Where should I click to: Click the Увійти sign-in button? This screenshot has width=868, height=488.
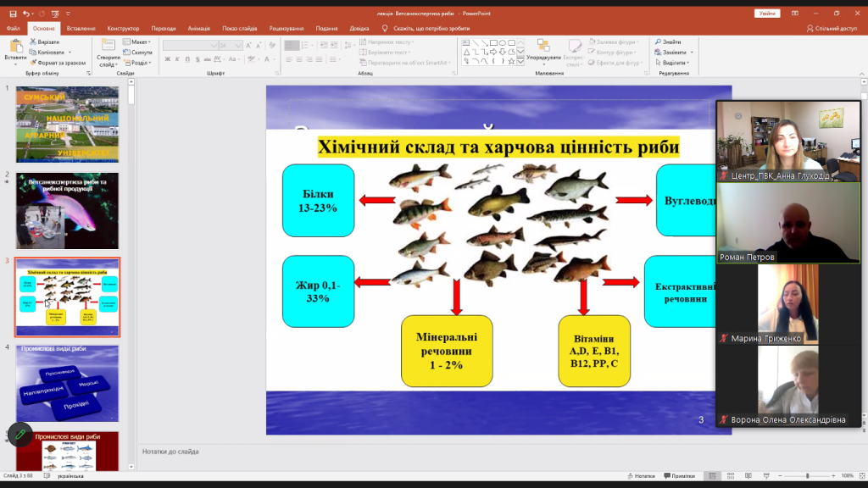[767, 14]
